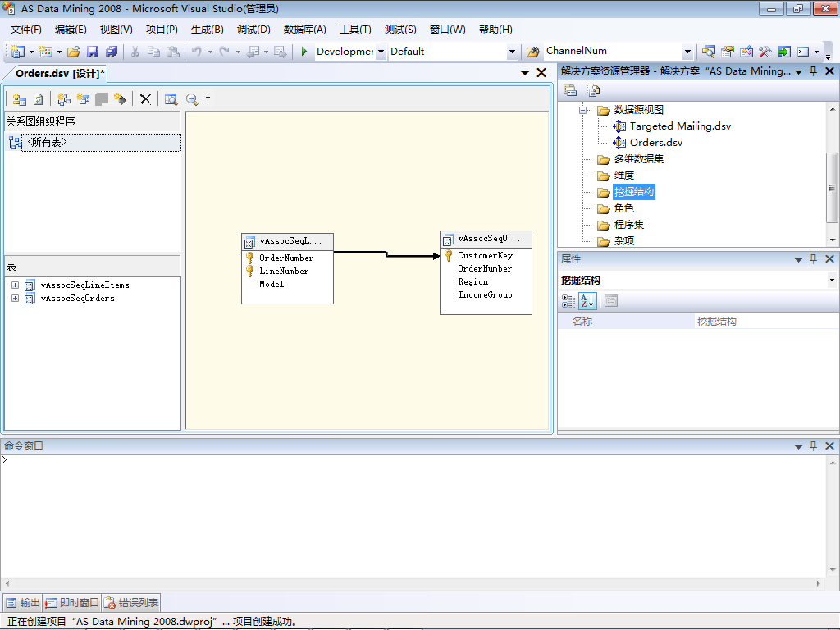Open the ChannelNum find dropdown

[687, 52]
